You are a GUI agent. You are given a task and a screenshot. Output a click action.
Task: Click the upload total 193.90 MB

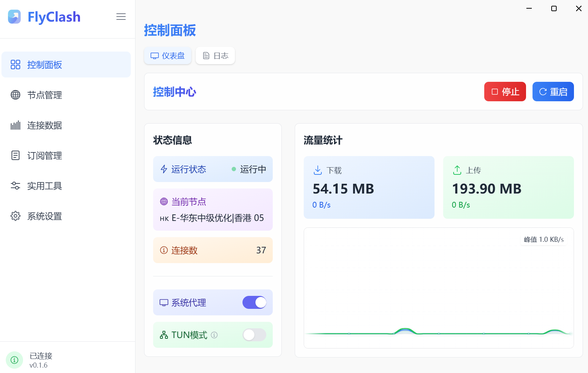click(x=487, y=189)
